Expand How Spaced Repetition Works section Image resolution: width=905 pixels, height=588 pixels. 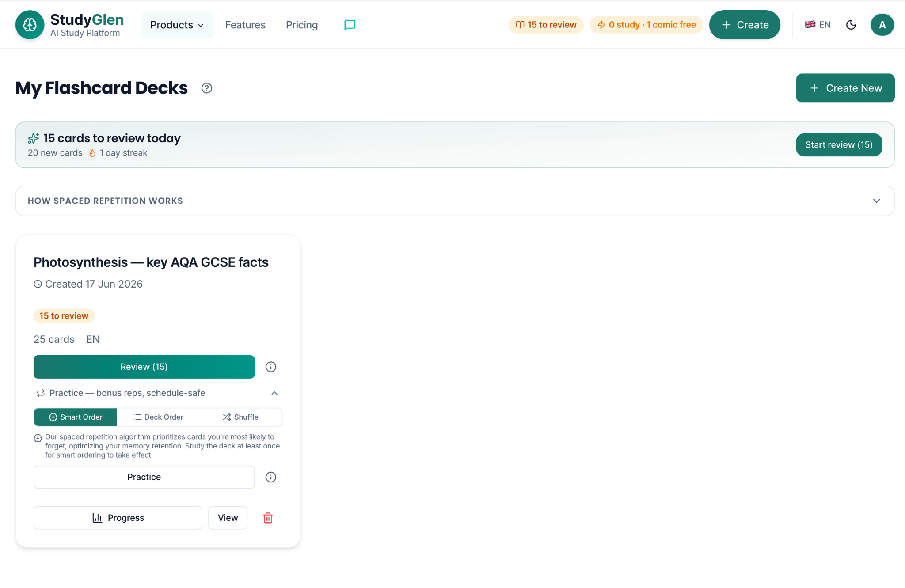click(455, 201)
